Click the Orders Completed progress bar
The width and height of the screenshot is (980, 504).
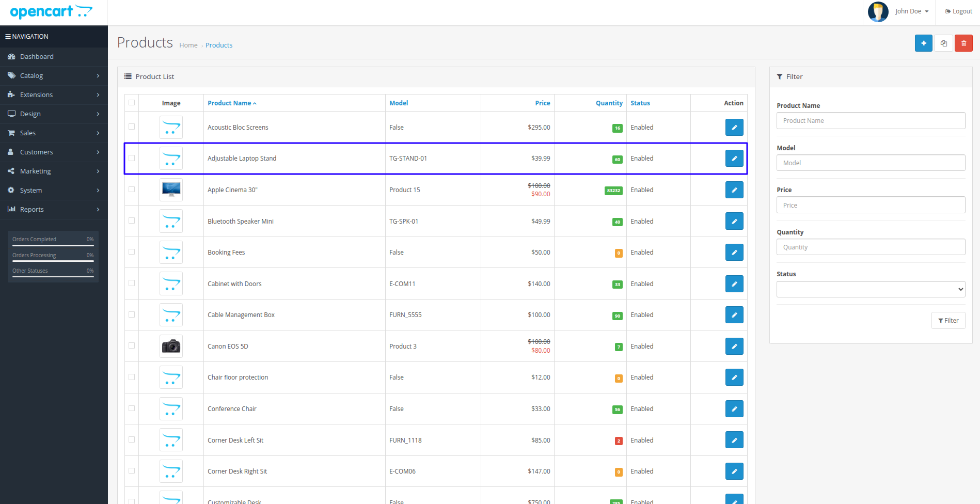[53, 245]
